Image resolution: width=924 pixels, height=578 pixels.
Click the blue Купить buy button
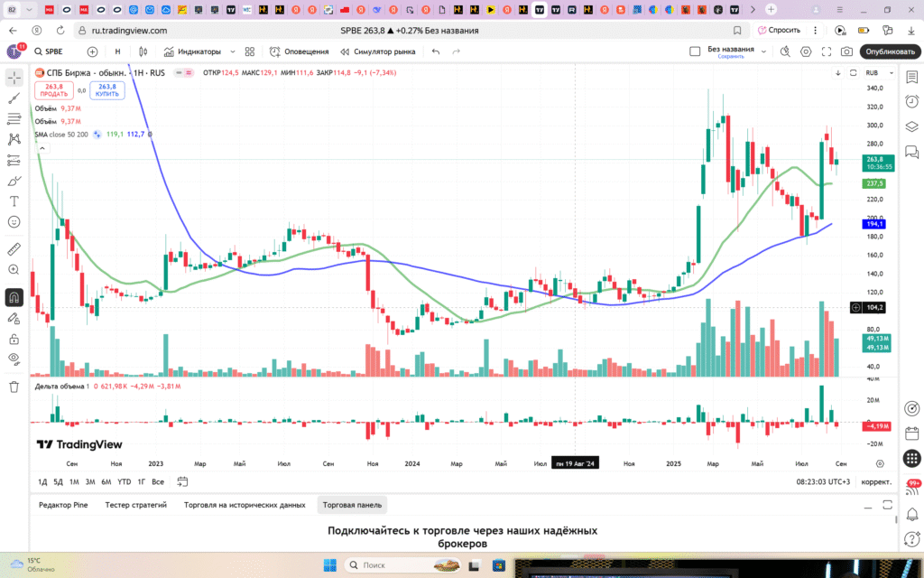(107, 90)
